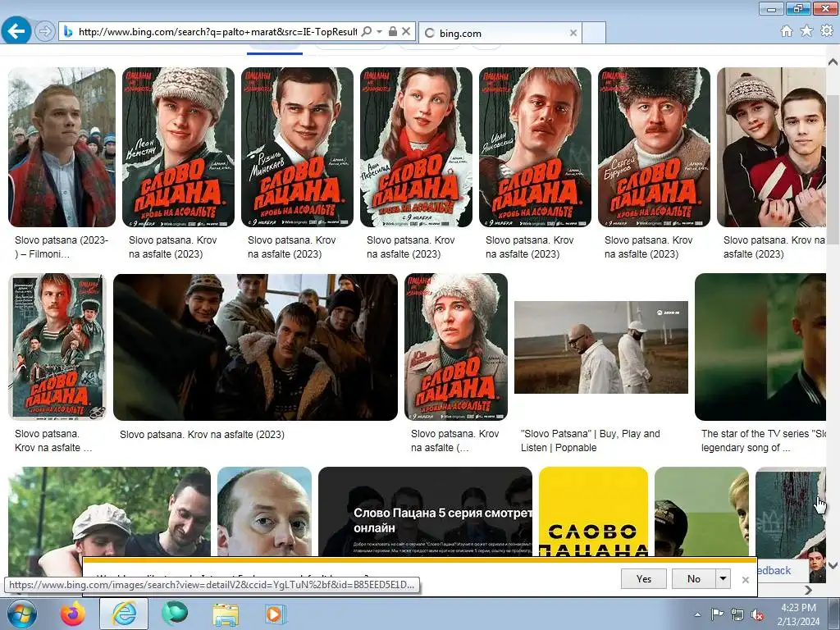
Task: Edit the URL in the address bar
Action: click(217, 32)
